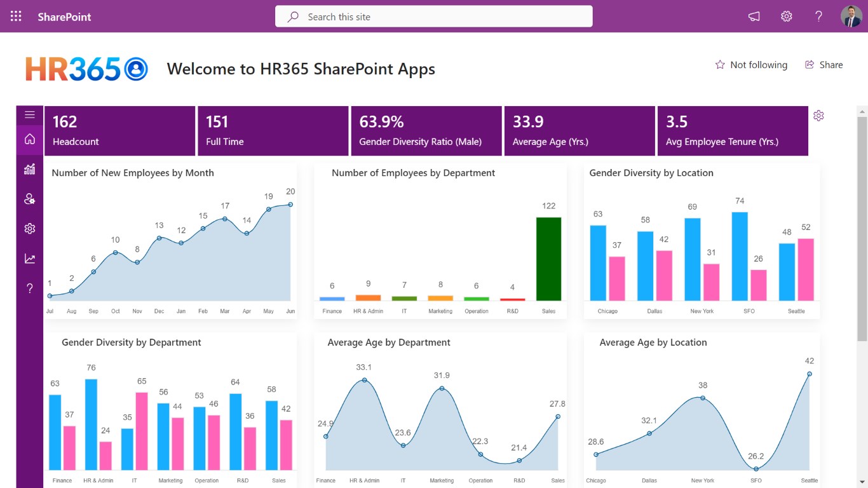Select the Full Time 151 card
868x488 pixels.
point(273,131)
